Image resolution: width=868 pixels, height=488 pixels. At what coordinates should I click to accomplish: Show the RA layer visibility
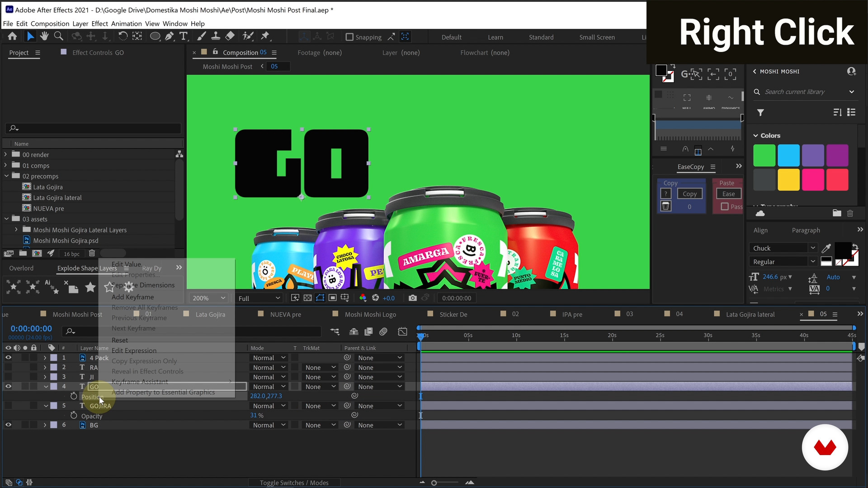[8, 367]
